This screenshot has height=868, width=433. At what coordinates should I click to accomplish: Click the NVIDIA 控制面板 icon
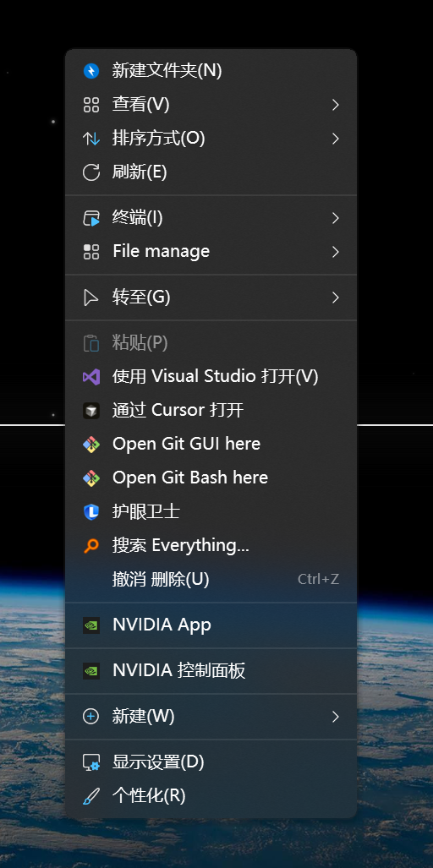click(90, 671)
